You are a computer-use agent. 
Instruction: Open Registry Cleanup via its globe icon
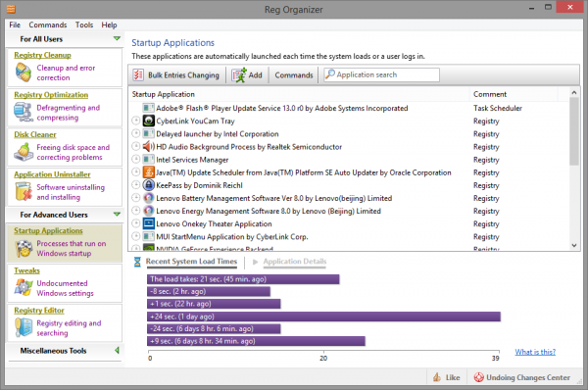(24, 72)
